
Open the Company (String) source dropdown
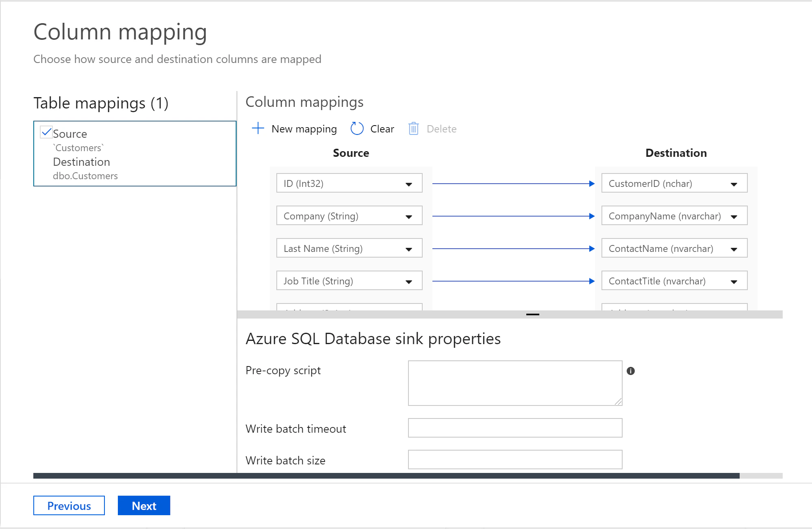click(x=350, y=216)
